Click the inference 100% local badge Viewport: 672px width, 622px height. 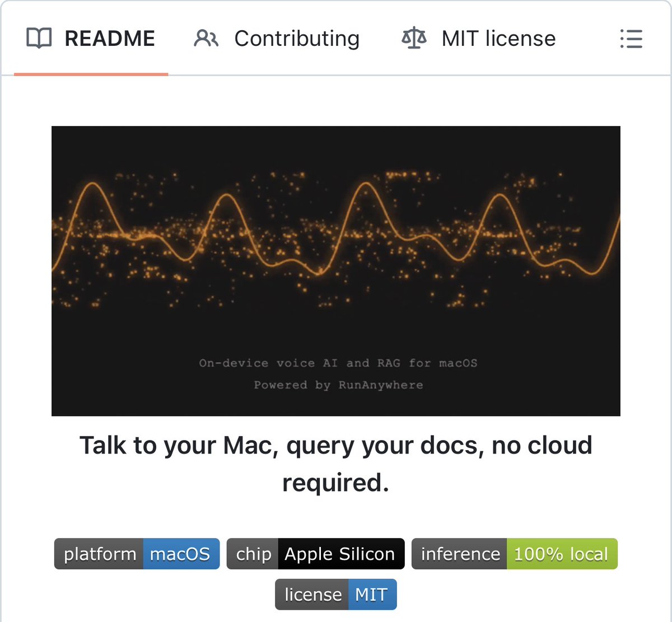[x=515, y=554]
